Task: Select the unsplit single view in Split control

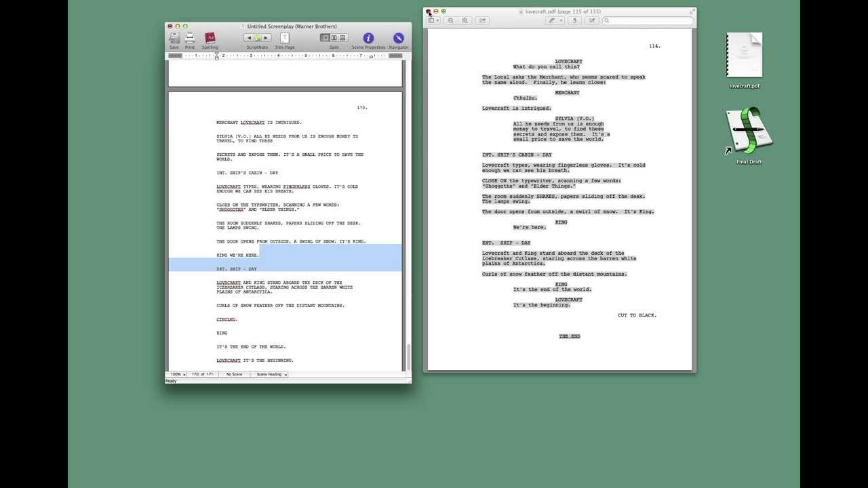Action: (x=325, y=38)
